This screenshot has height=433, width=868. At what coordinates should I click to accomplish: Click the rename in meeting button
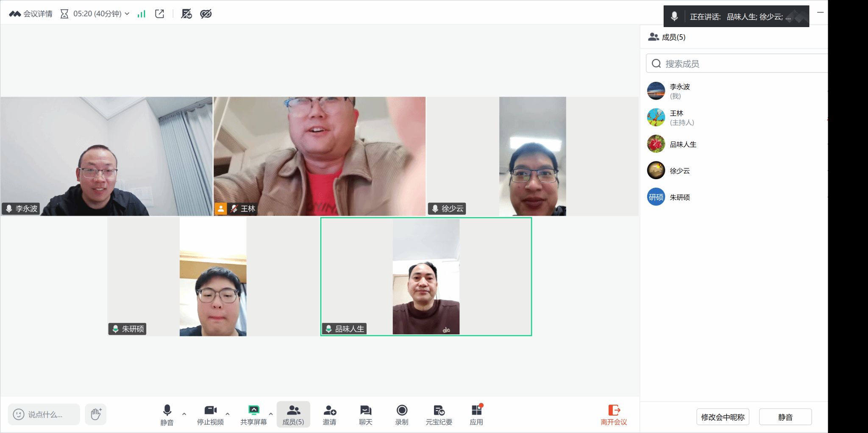tap(723, 417)
